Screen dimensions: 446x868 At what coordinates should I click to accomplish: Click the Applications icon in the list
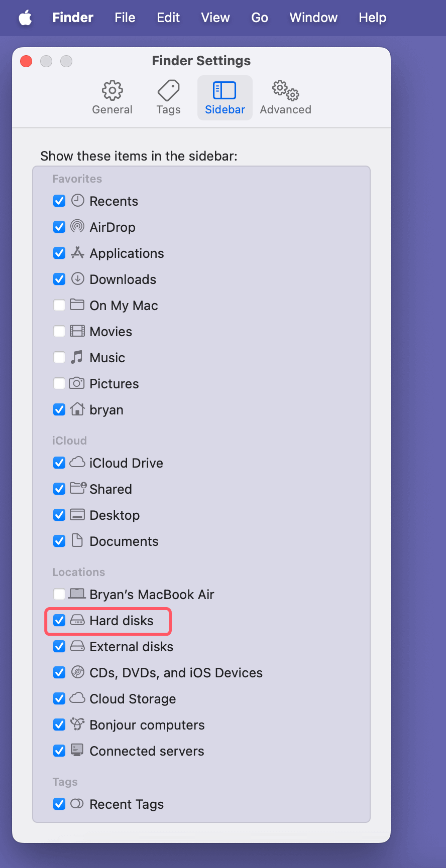click(77, 253)
